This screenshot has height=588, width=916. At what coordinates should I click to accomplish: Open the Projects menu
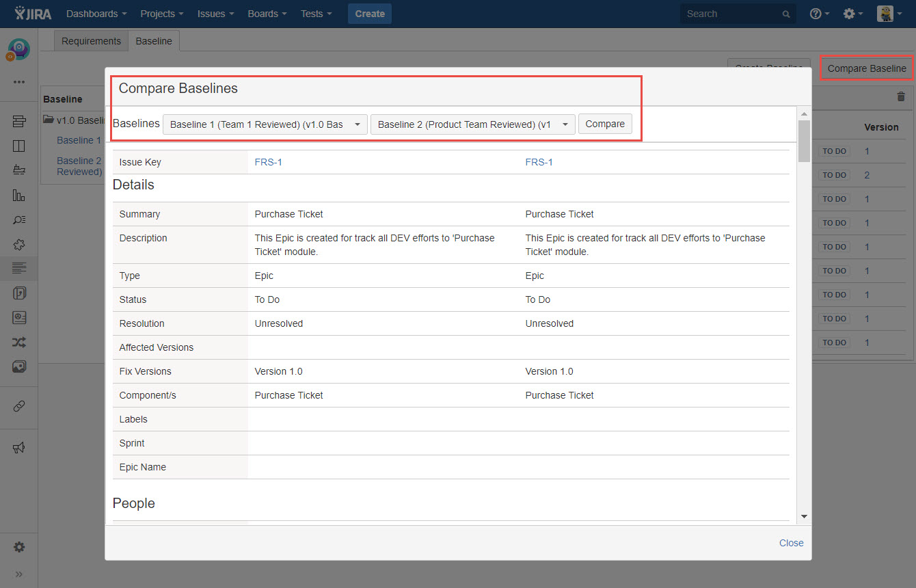[162, 14]
